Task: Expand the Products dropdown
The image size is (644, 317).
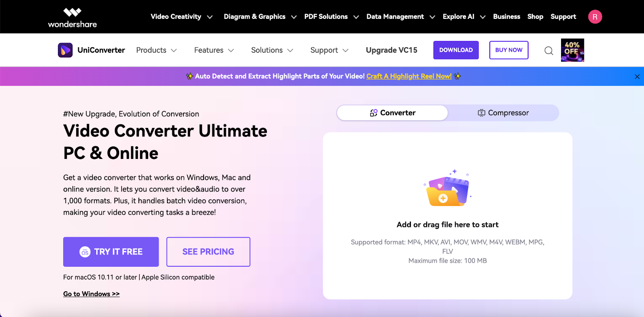Action: click(157, 50)
